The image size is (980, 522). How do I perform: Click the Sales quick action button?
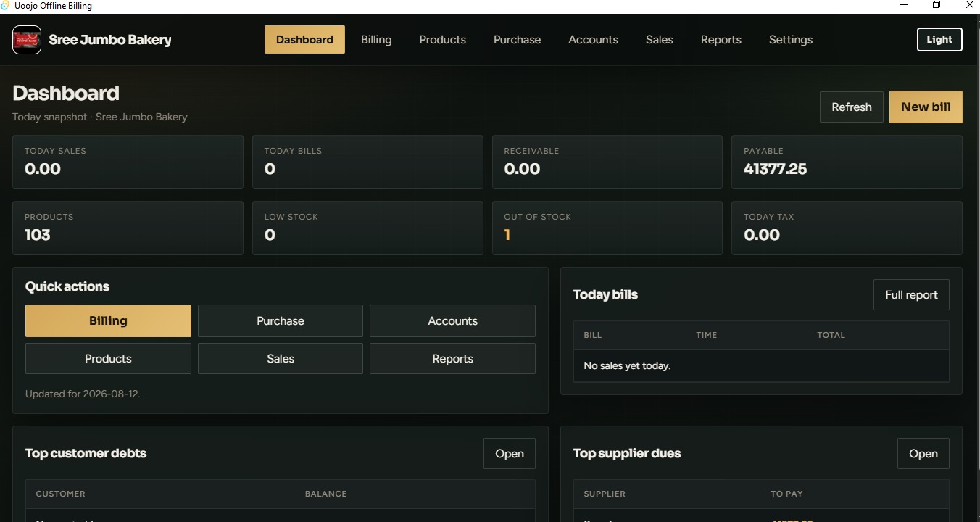[x=280, y=358]
